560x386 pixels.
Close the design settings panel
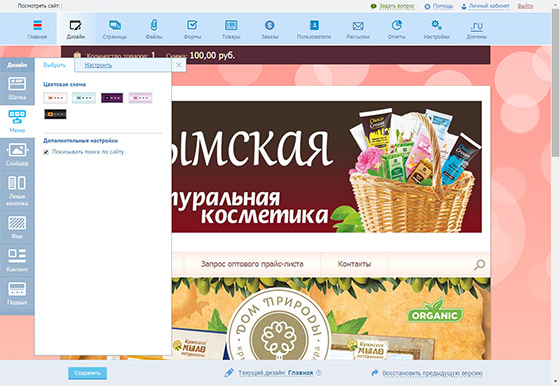coord(179,65)
